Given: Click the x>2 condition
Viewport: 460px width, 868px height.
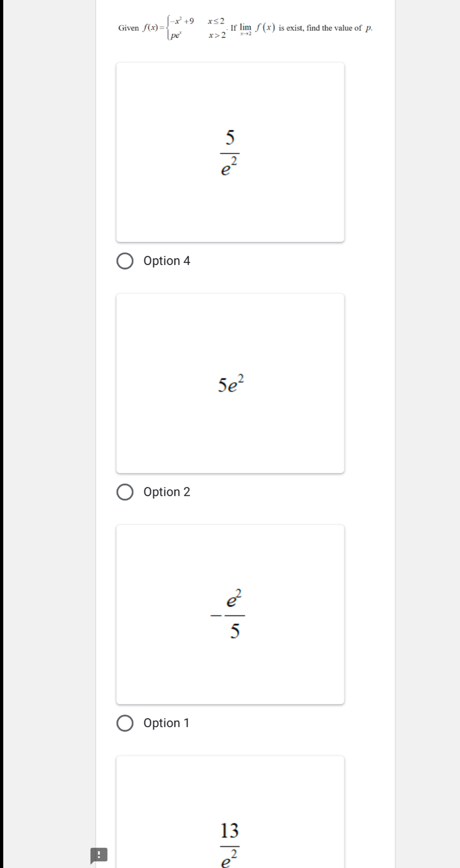Looking at the screenshot, I should click(x=217, y=35).
